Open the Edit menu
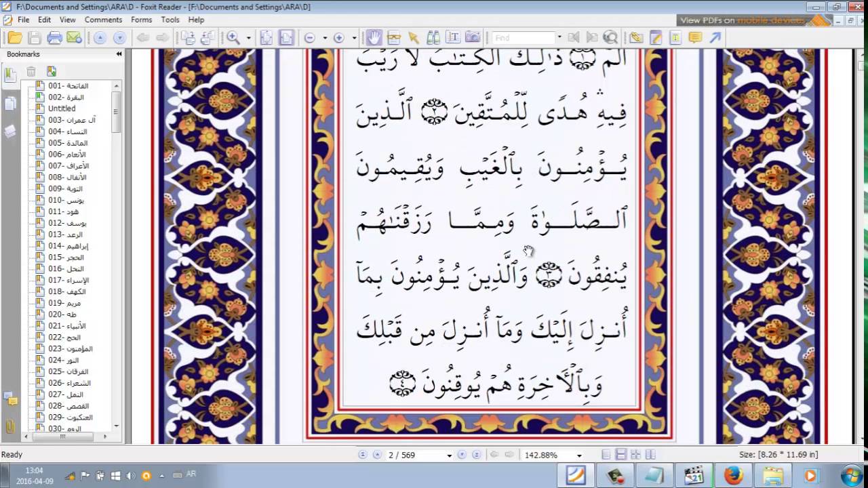 45,20
